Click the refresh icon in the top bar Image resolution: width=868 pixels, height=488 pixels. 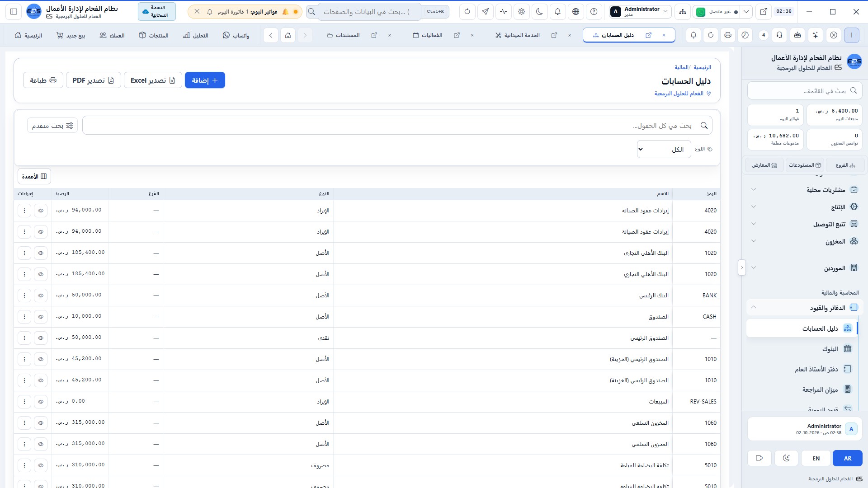point(467,12)
